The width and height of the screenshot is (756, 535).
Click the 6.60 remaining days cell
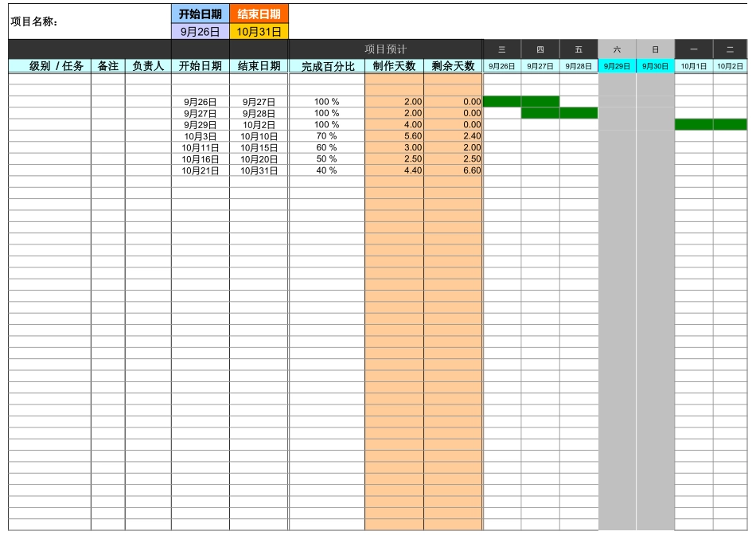point(454,170)
